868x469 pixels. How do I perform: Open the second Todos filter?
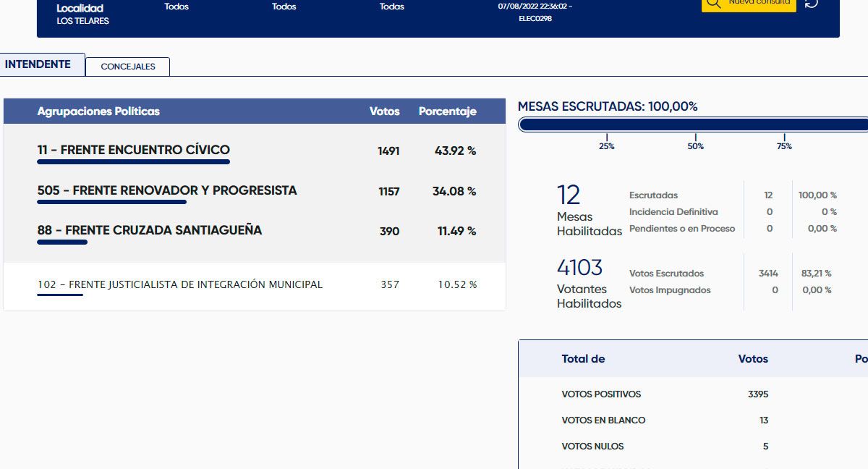[284, 7]
